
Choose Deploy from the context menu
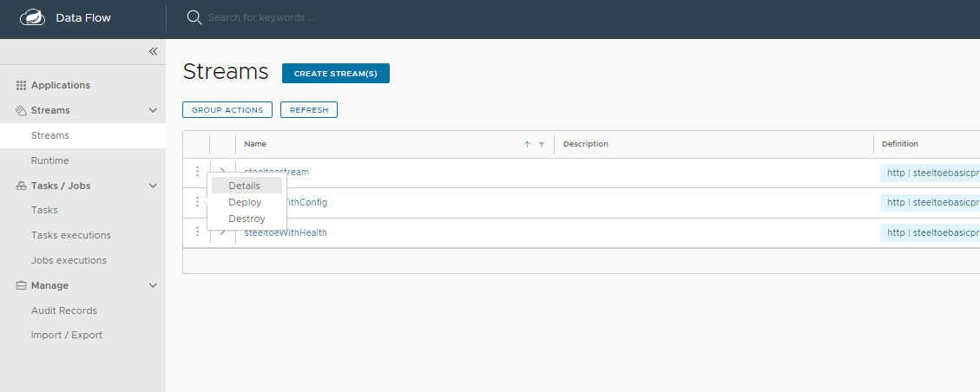click(245, 202)
